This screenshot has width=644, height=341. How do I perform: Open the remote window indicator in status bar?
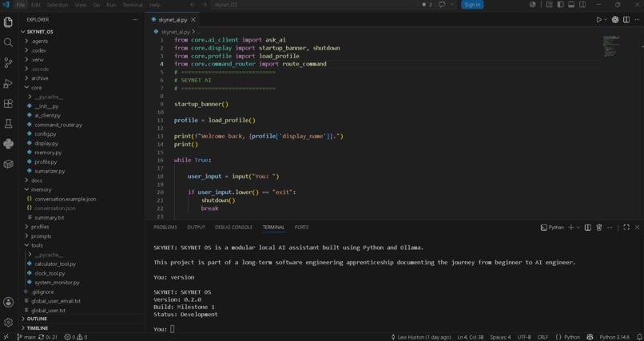pos(6,337)
